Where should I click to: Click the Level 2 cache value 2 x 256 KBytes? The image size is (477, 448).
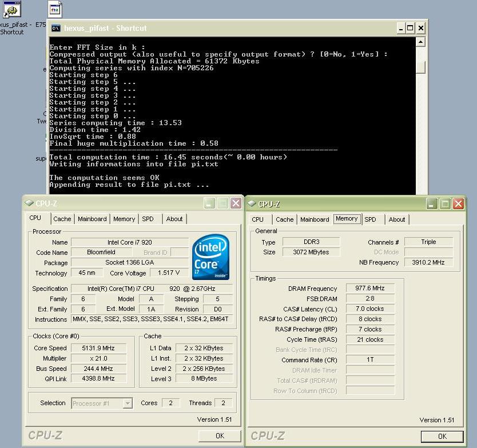[204, 369]
